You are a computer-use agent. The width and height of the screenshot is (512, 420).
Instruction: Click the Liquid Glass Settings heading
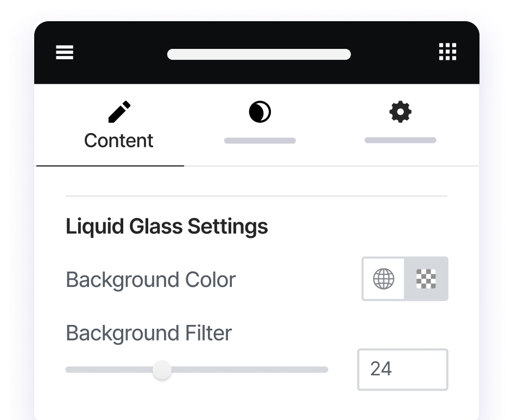click(167, 227)
